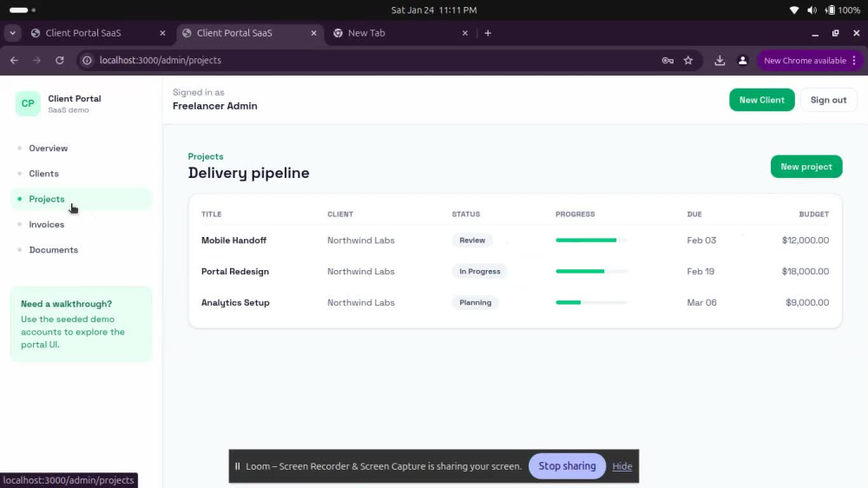Click the TITLE column header
868x488 pixels.
pos(212,214)
